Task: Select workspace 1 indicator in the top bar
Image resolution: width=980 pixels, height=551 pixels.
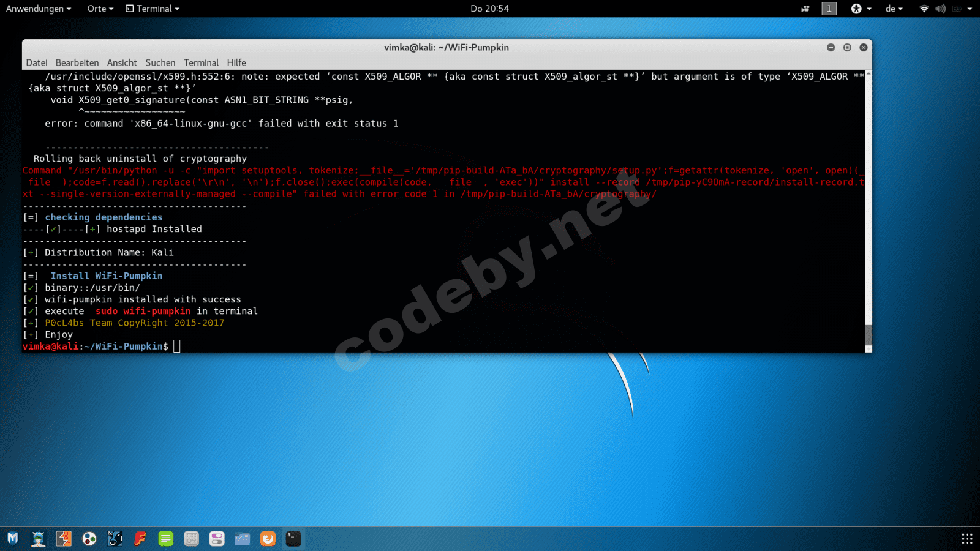Action: click(x=829, y=9)
